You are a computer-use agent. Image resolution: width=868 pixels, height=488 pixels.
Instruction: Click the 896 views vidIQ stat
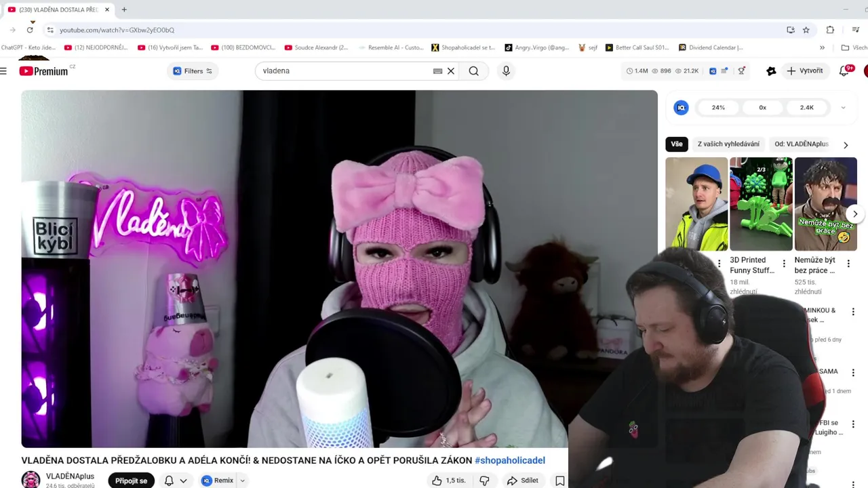pyautogui.click(x=660, y=71)
